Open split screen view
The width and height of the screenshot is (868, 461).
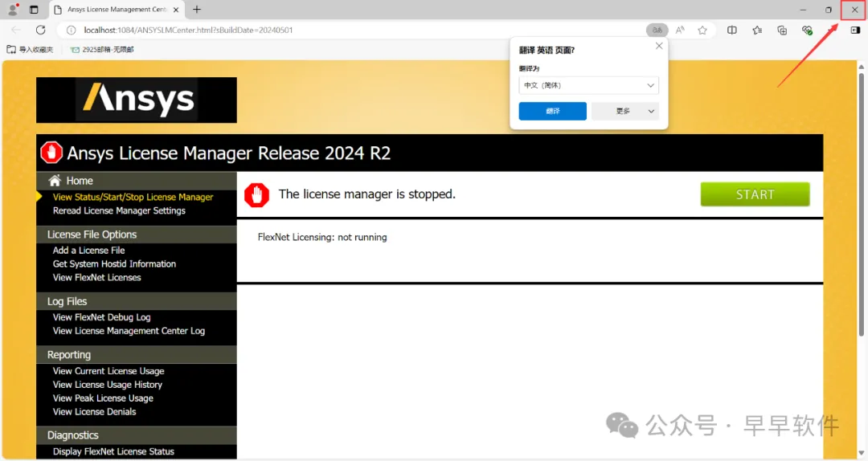[732, 30]
